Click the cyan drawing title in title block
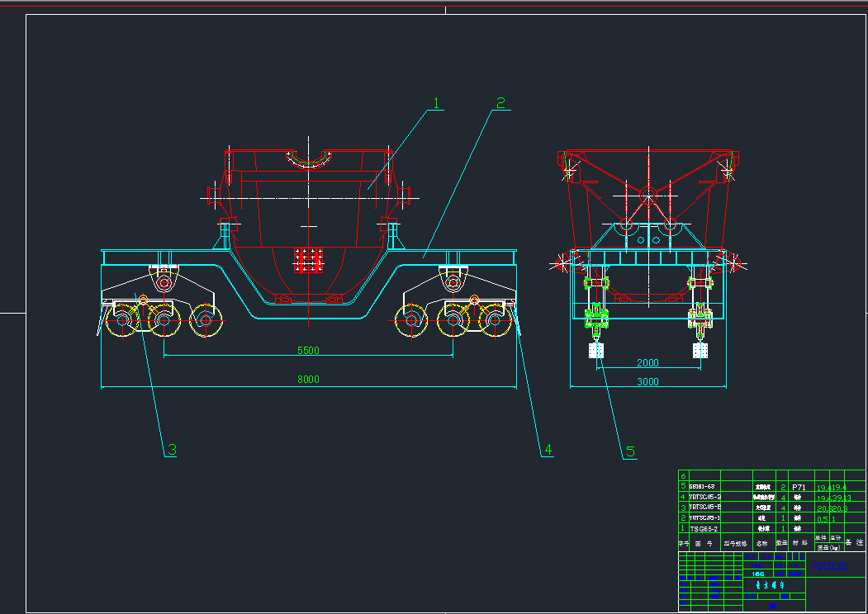This screenshot has height=614, width=868. (x=770, y=584)
